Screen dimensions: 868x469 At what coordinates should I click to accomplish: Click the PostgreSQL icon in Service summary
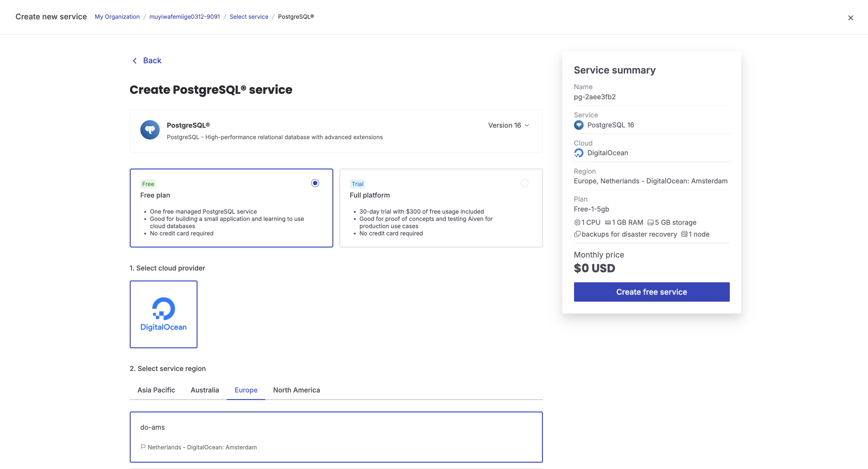tap(579, 125)
